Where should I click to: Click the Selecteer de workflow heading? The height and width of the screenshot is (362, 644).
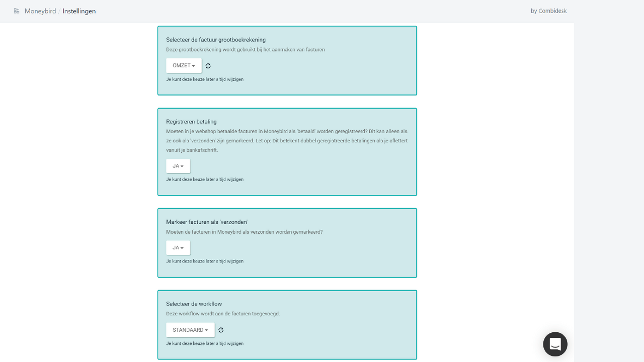tap(194, 304)
